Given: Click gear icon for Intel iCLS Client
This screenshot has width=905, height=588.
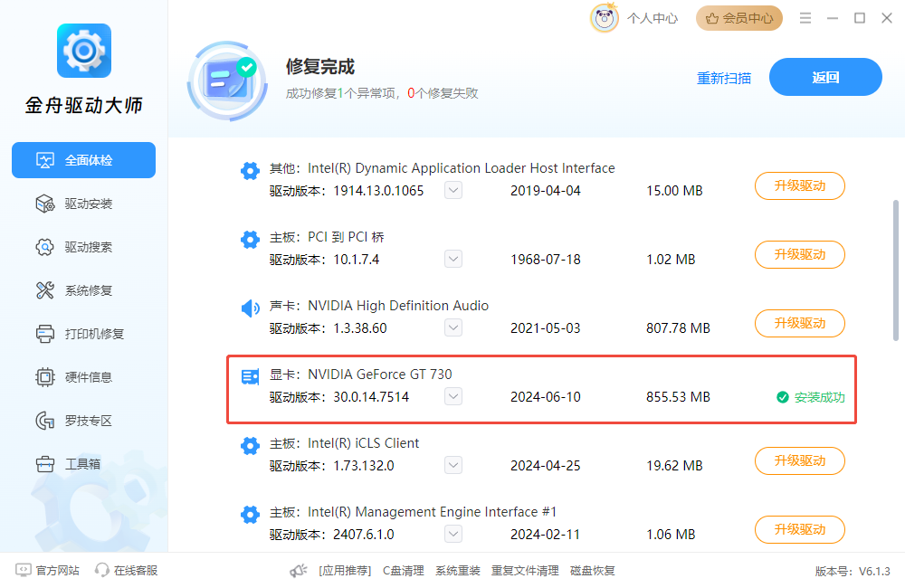Looking at the screenshot, I should pos(250,445).
